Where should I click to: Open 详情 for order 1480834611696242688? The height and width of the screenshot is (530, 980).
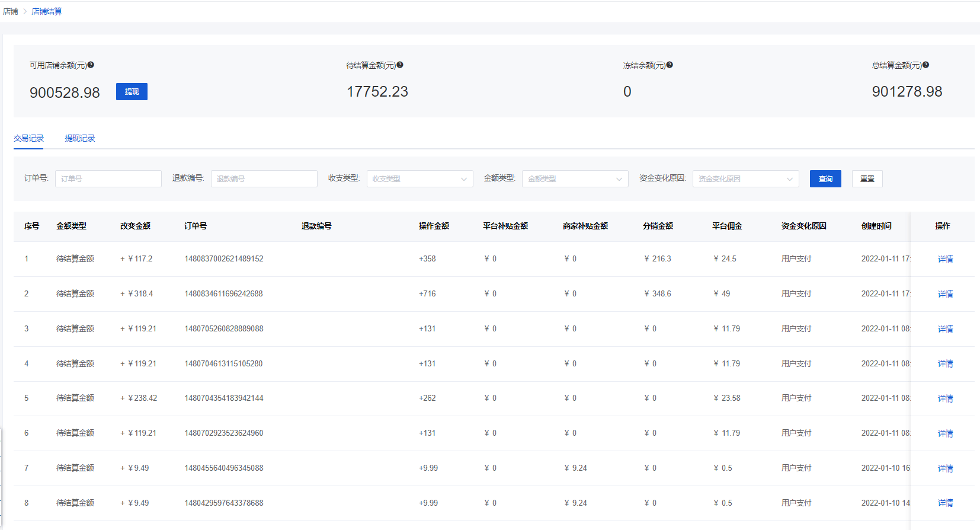(946, 294)
